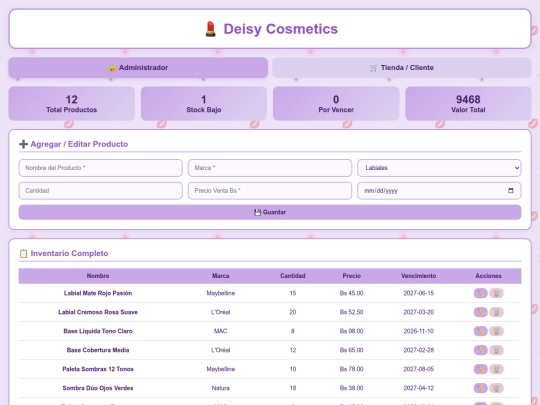
Task: Edit the Base Cobertura Media row
Action: [480, 350]
